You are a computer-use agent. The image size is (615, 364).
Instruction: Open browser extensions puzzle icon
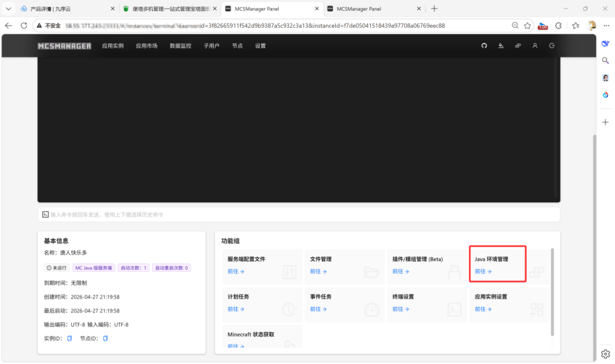(x=558, y=26)
